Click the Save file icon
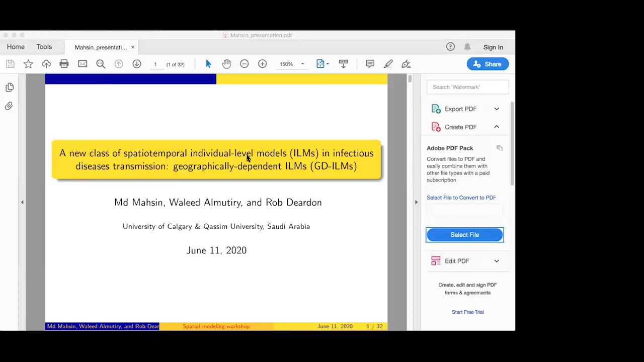 [x=10, y=64]
